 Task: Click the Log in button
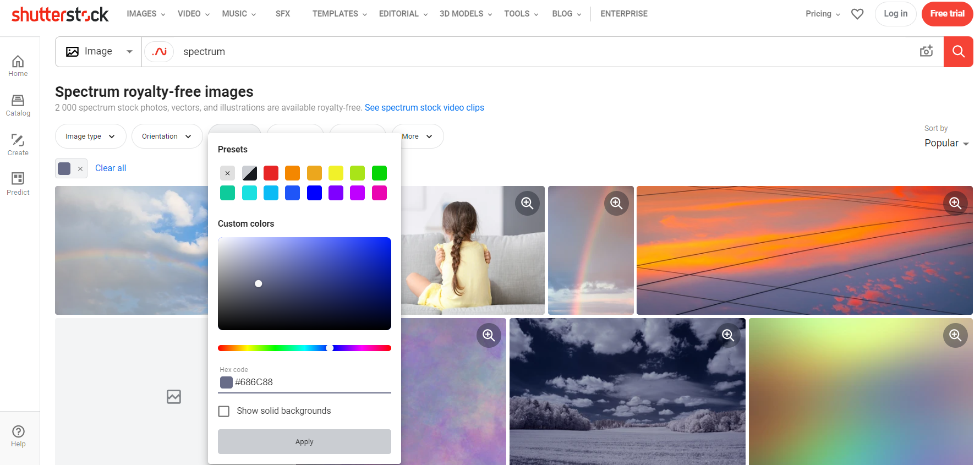point(895,14)
